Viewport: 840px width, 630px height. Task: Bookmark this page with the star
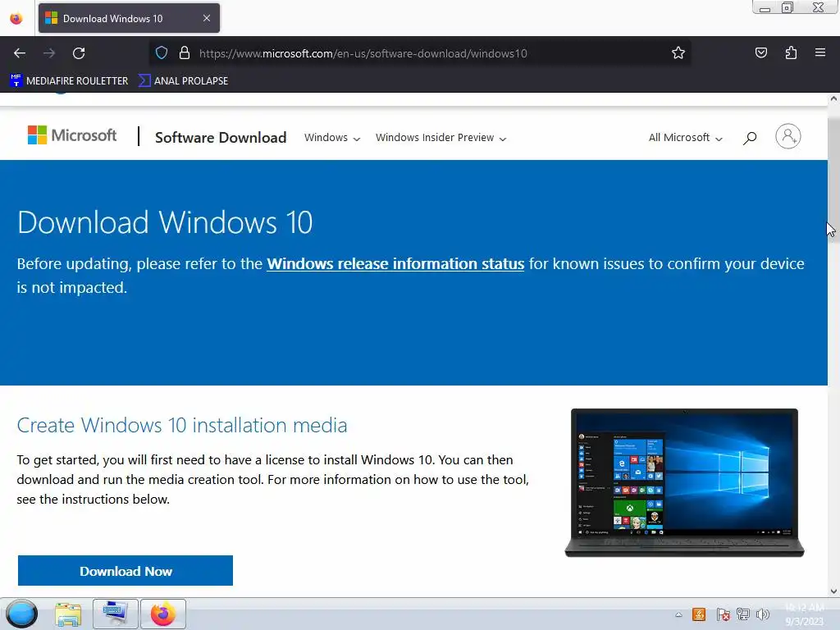[678, 53]
